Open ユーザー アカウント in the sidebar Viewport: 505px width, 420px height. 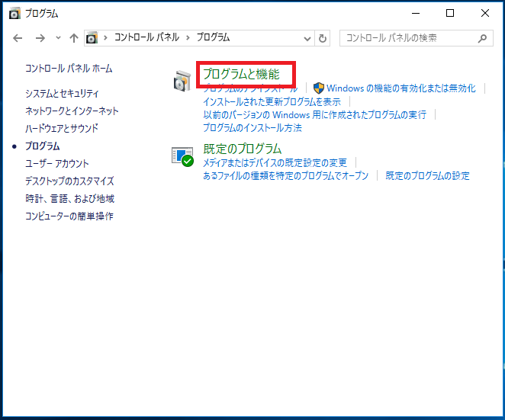(x=57, y=163)
